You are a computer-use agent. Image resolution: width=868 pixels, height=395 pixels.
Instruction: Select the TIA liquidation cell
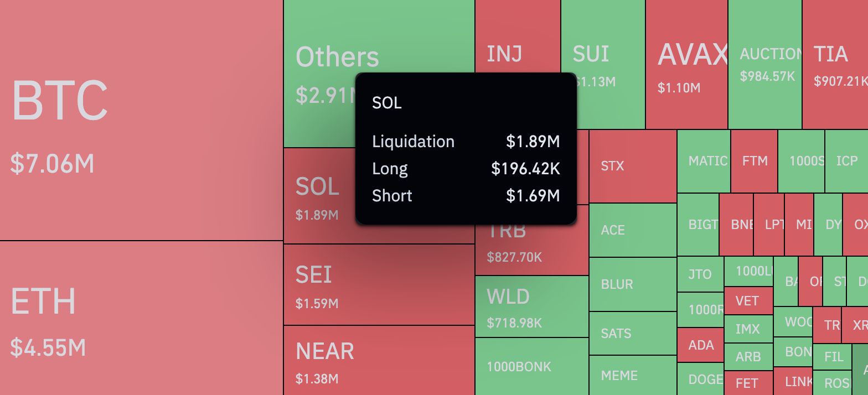pos(834,65)
